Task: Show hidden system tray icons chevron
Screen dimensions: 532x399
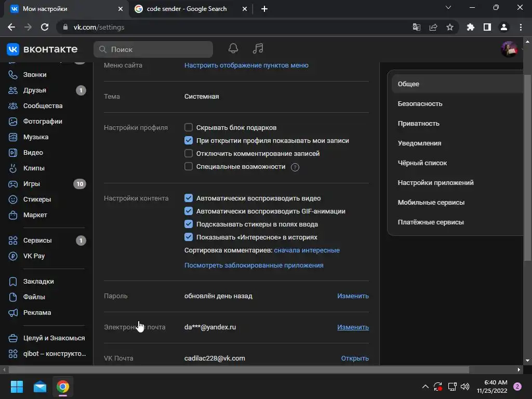Action: (425, 387)
